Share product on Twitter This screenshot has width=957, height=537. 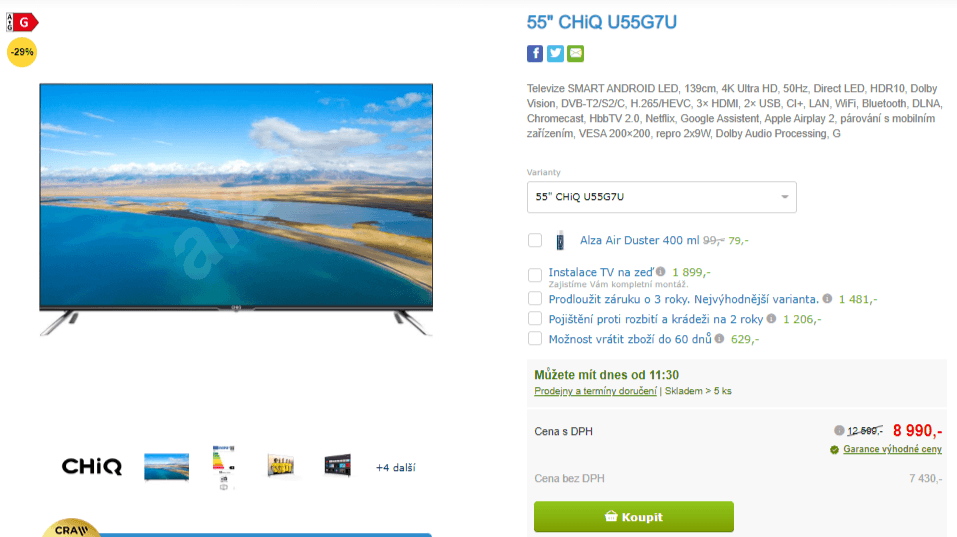pyautogui.click(x=555, y=54)
